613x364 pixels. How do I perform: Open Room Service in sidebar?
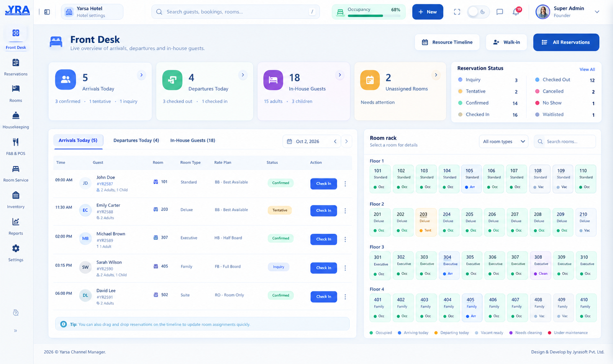point(16,173)
